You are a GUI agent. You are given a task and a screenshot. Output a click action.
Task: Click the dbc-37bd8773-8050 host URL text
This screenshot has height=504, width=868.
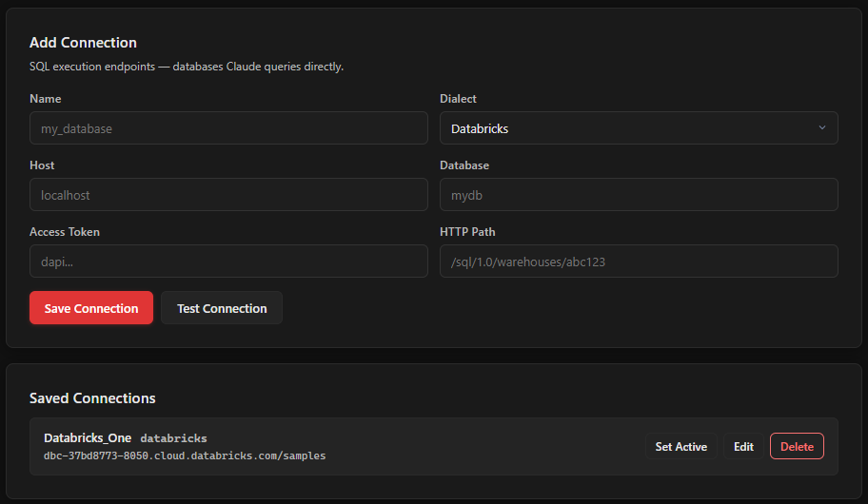(185, 456)
